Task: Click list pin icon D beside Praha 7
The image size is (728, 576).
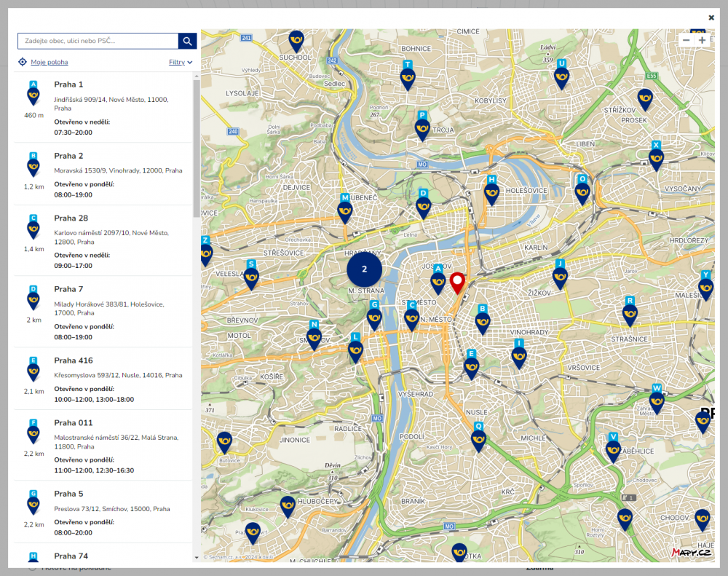Action: coord(33,299)
